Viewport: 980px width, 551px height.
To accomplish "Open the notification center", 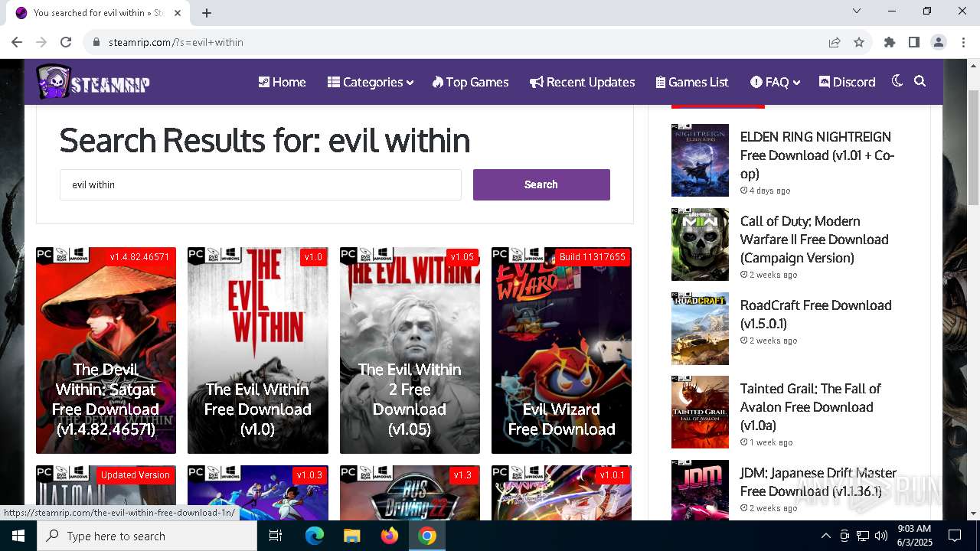I will 955,536.
